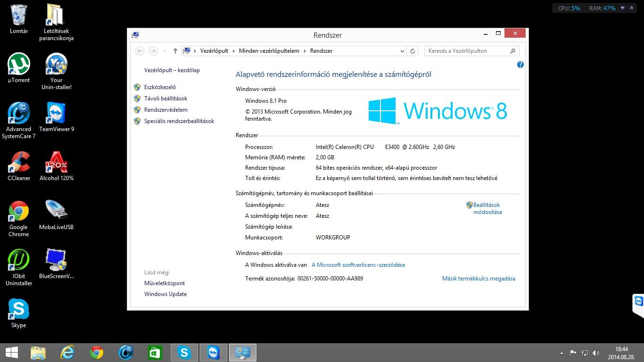
Task: Open Speciális rendszerbeállítások
Action: [x=179, y=121]
